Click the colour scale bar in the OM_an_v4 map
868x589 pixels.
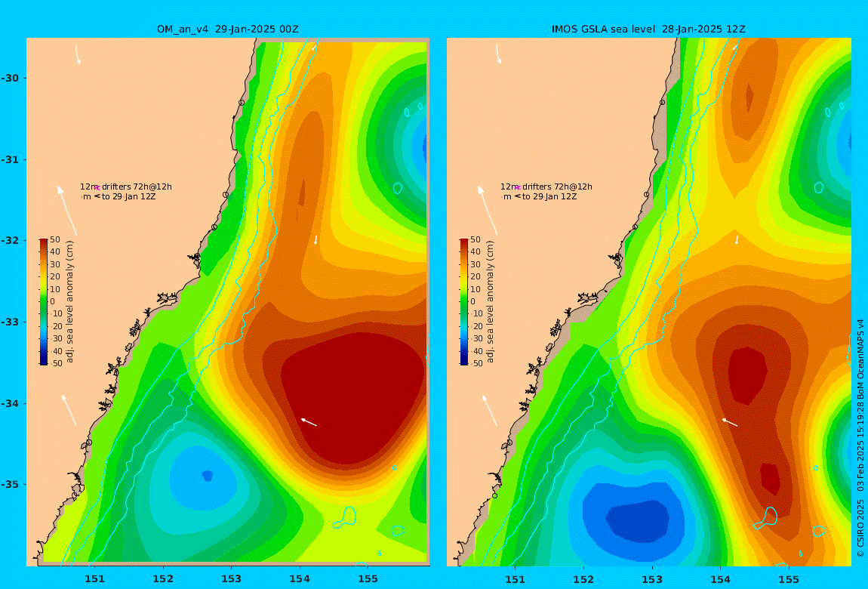44,302
